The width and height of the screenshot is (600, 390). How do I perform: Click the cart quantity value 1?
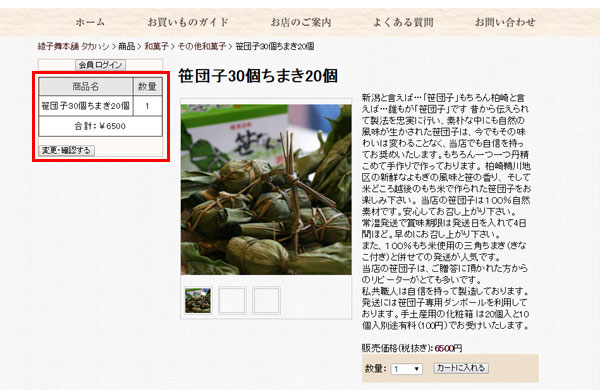[147, 106]
